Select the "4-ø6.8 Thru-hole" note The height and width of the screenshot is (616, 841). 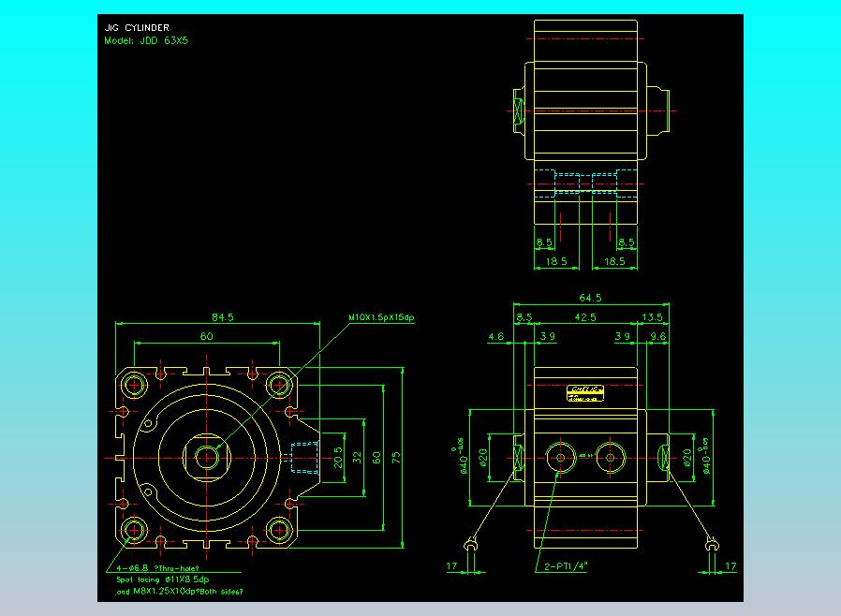pyautogui.click(x=157, y=567)
